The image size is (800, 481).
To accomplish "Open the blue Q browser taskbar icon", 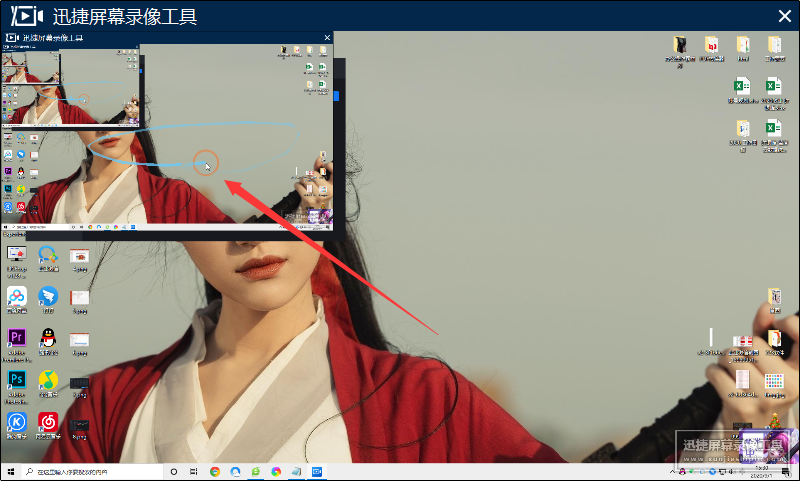I will click(235, 472).
